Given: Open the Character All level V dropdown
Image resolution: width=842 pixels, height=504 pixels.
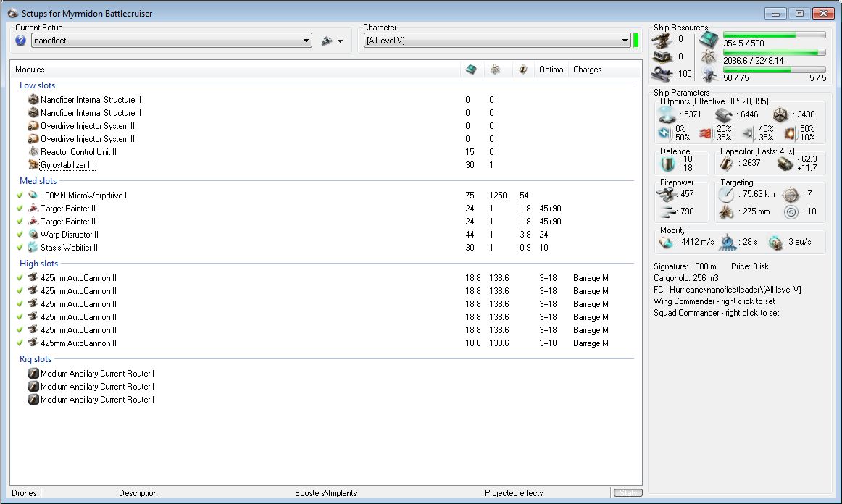Looking at the screenshot, I should pos(496,41).
